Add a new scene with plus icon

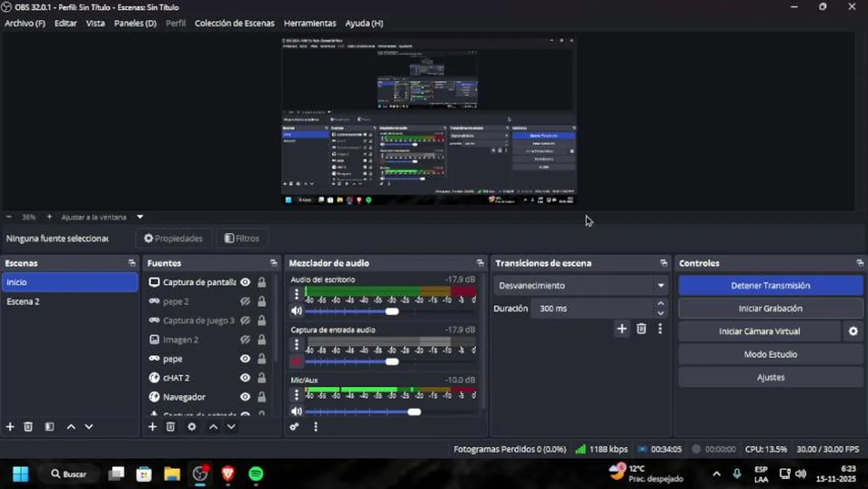tap(10, 427)
